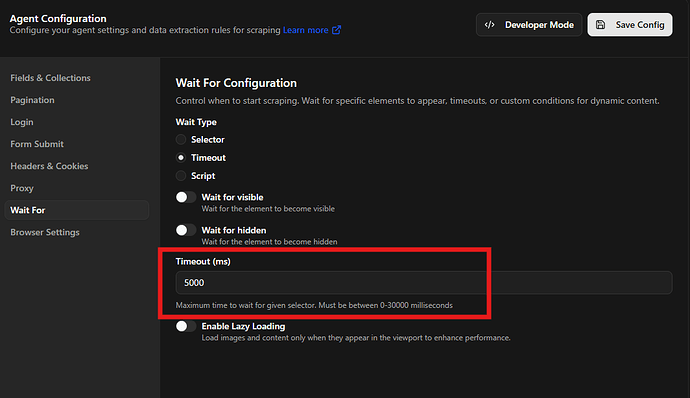Click the external link icon beside Learn more

pyautogui.click(x=336, y=30)
